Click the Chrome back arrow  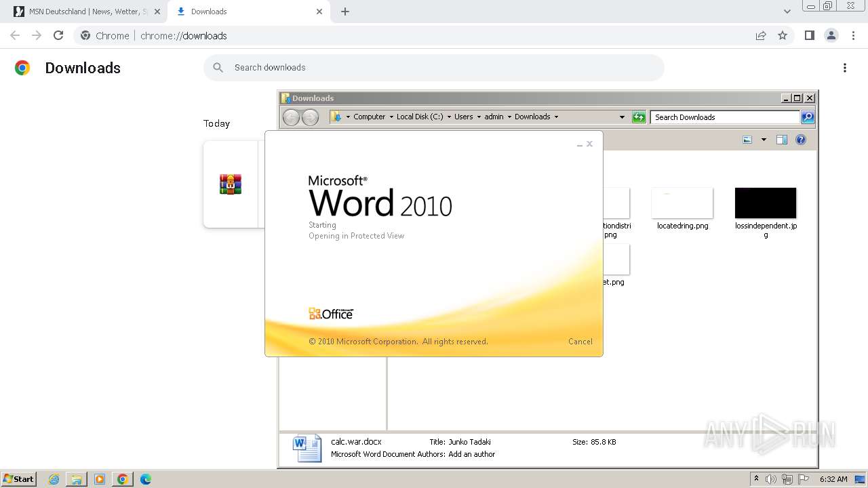tap(15, 35)
